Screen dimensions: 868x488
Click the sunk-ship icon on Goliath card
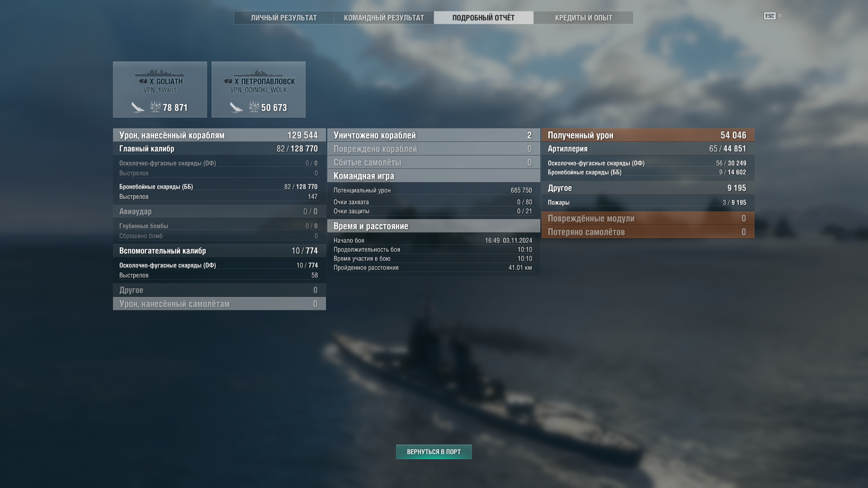[138, 107]
